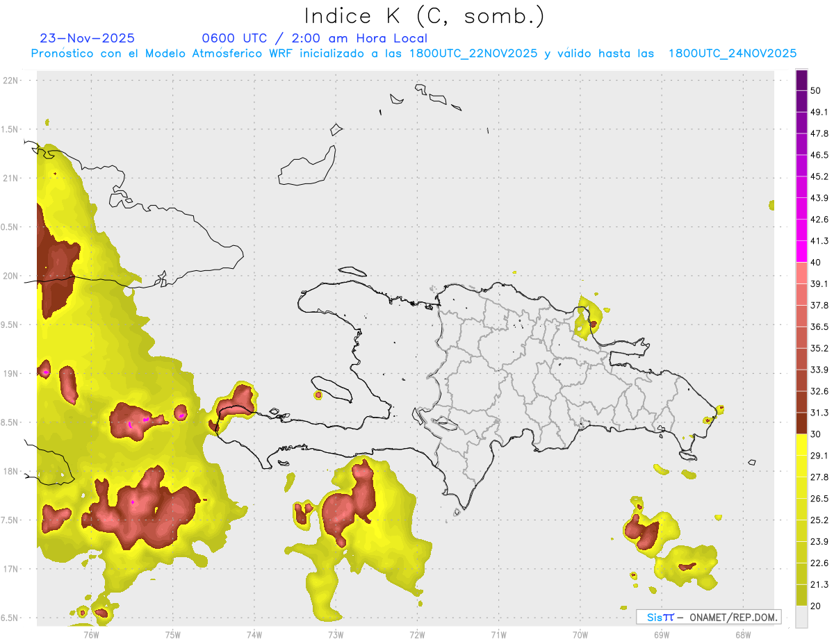Click the color bar label "25.2"
Viewport: 834px width, 644px height.
coord(820,520)
